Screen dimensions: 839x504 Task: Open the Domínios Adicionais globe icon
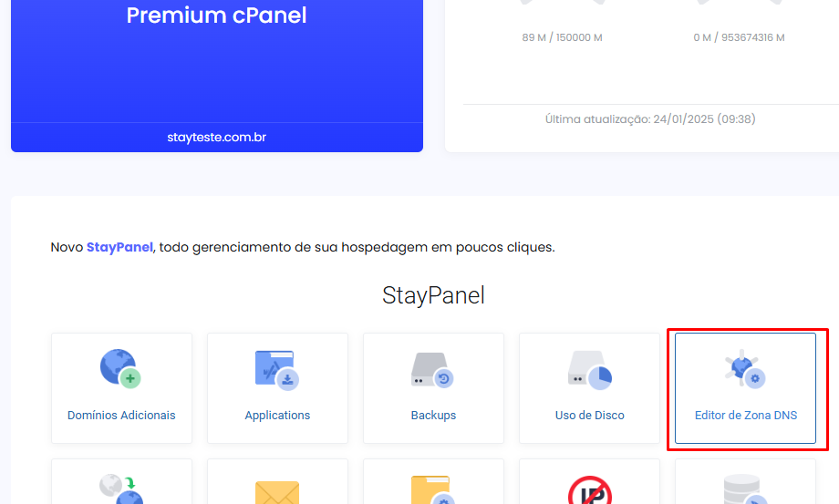120,369
